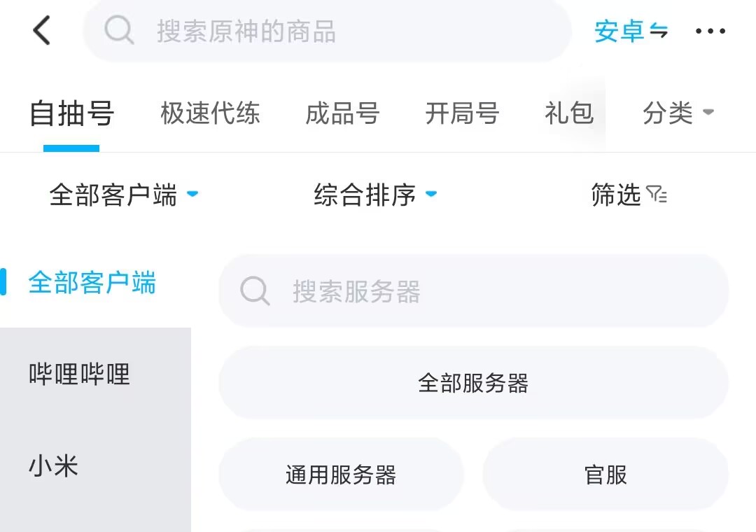Switch to the 自抽号 tab
Viewport: 756px width, 532px height.
[x=71, y=113]
